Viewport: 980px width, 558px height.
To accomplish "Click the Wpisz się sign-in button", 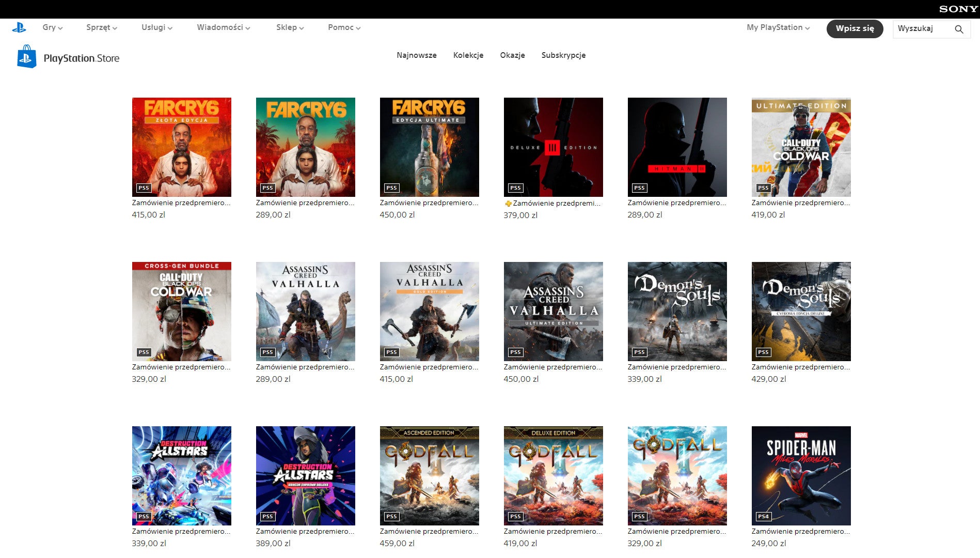I will pyautogui.click(x=855, y=28).
